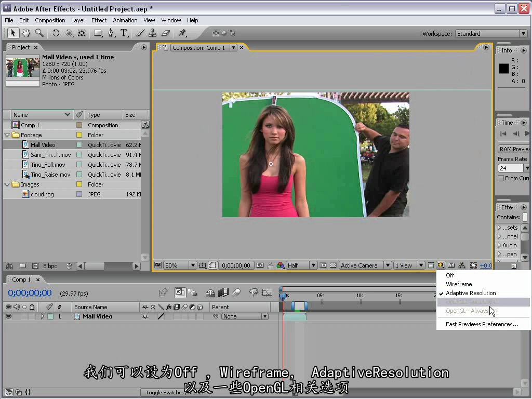
Task: Switch to the Comp 1 timeline tab
Action: (x=22, y=280)
